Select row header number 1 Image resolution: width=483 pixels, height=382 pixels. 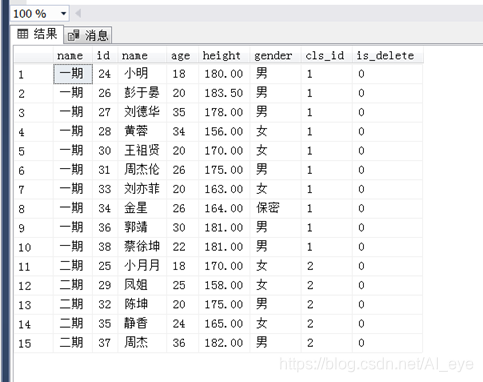tap(33, 74)
